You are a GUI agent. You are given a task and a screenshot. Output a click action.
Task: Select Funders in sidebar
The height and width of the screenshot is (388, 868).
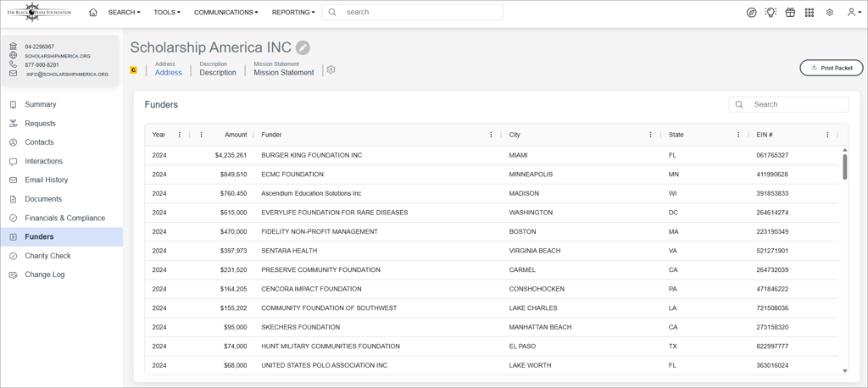tap(61, 237)
